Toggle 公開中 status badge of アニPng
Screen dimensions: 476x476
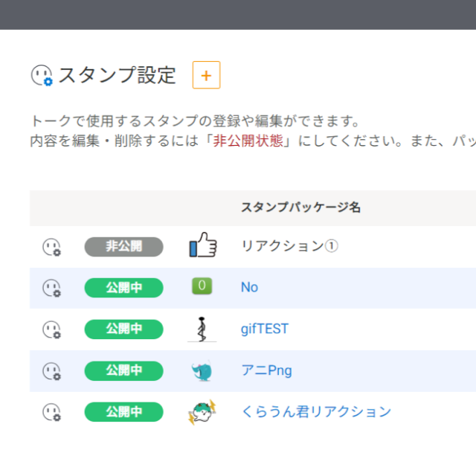point(124,370)
